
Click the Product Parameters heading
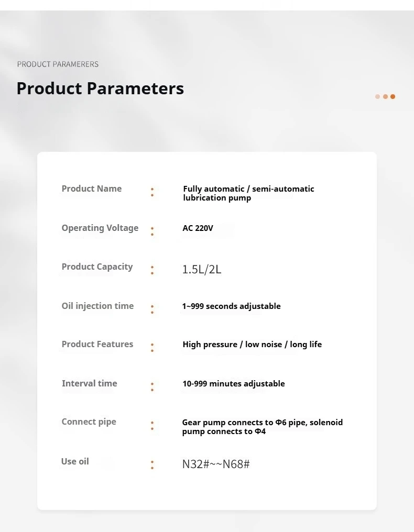point(100,88)
